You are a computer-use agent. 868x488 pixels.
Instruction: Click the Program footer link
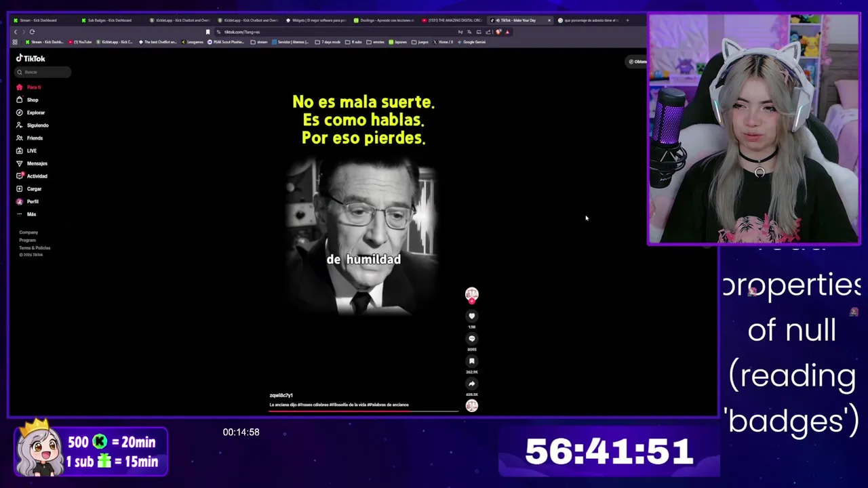(27, 240)
